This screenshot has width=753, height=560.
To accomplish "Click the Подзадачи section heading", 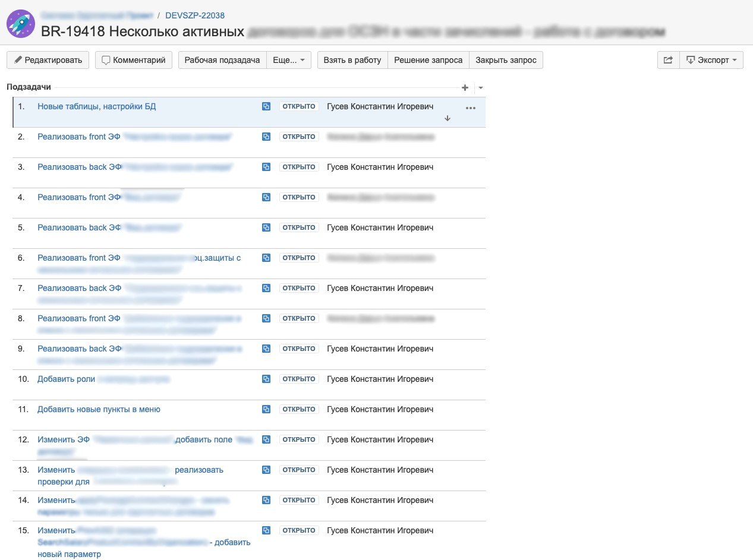I will coord(29,87).
